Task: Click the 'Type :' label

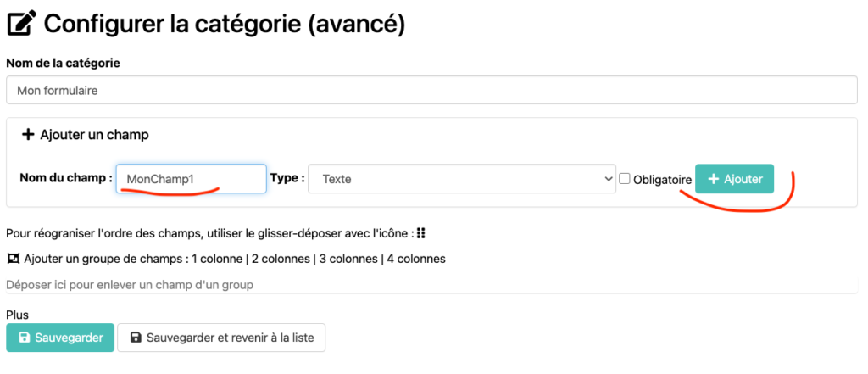Action: pos(287,179)
